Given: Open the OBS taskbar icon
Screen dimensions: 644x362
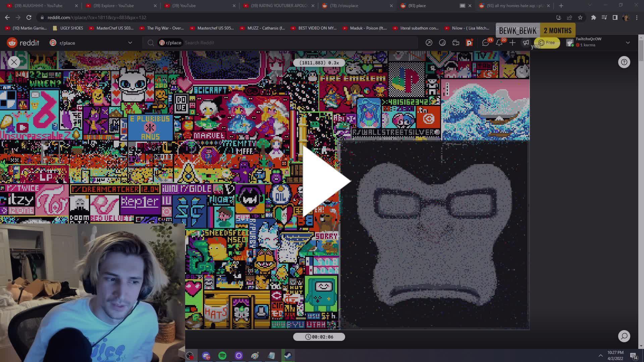Looking at the screenshot, I should point(190,356).
